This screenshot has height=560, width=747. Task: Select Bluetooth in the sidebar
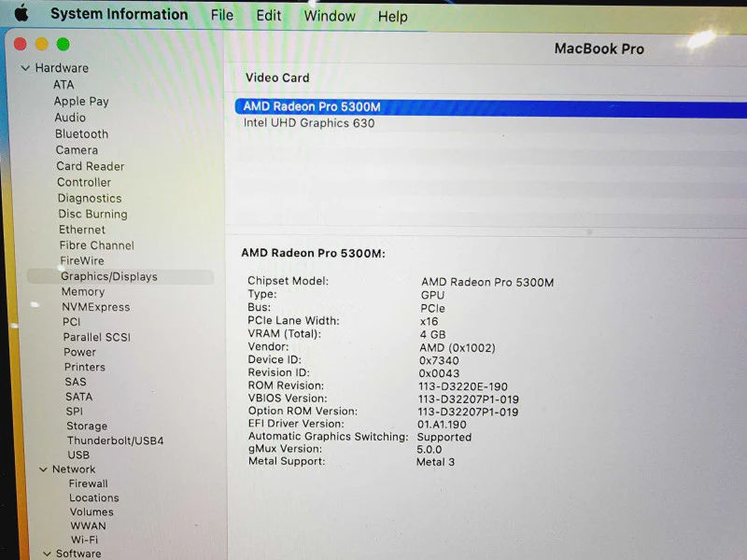[x=81, y=134]
